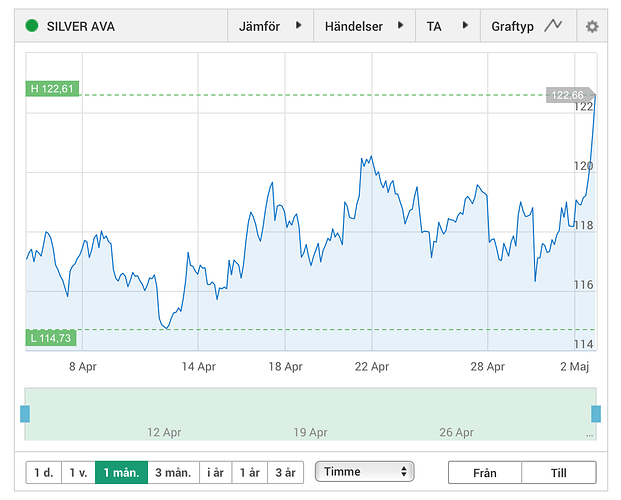Image resolution: width=621 pixels, height=500 pixels.
Task: Select the 3 mån. time range
Action: tap(173, 472)
